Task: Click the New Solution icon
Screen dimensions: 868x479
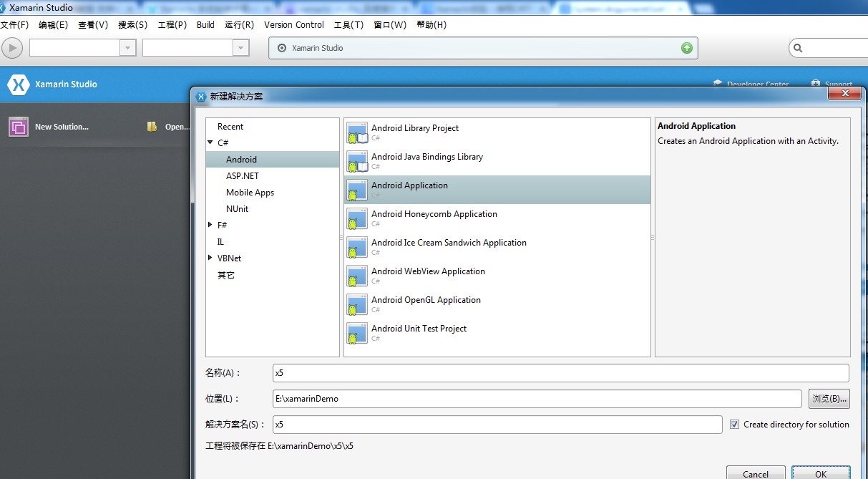Action: [19, 127]
